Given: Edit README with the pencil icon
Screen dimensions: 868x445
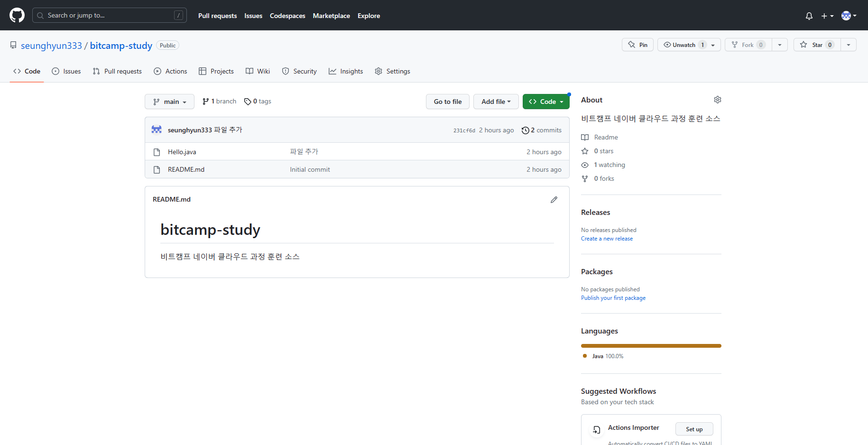Looking at the screenshot, I should (554, 200).
